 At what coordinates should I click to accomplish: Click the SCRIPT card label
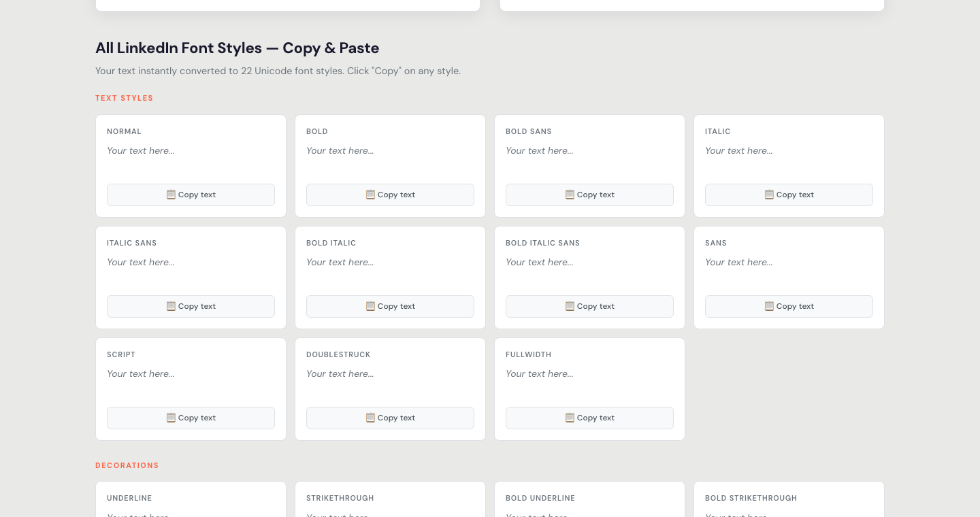pyautogui.click(x=121, y=354)
